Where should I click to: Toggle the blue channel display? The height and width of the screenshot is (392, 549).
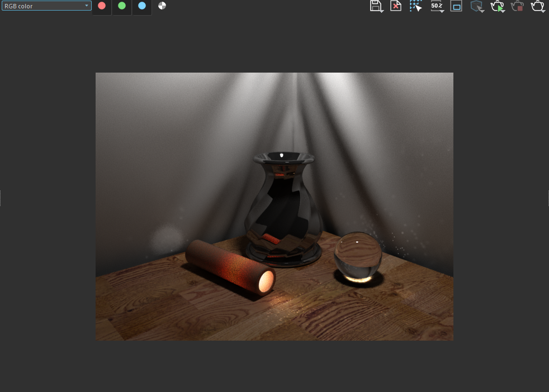pyautogui.click(x=142, y=6)
